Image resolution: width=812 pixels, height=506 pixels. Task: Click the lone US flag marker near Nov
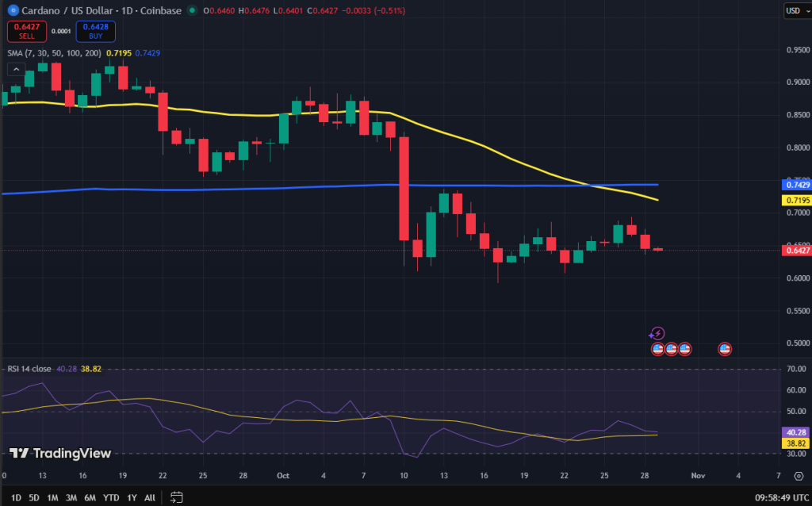pyautogui.click(x=725, y=349)
